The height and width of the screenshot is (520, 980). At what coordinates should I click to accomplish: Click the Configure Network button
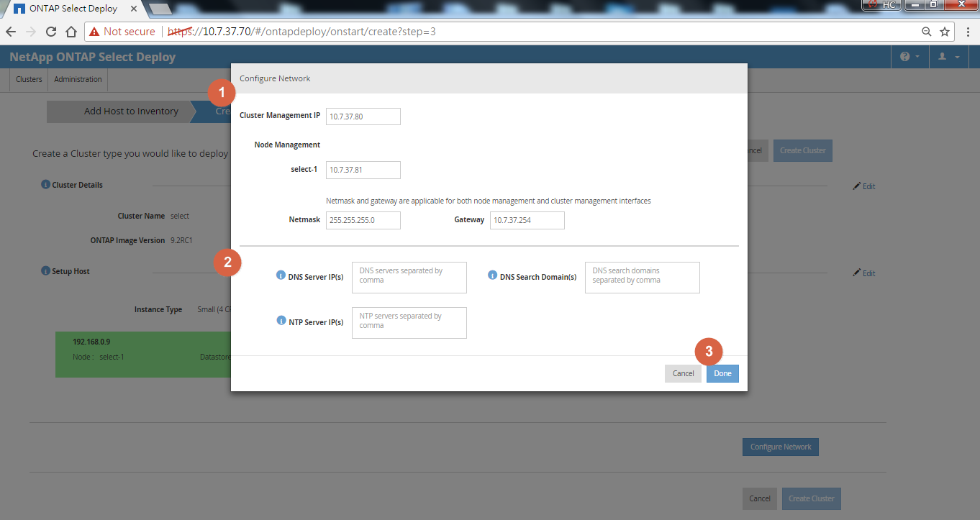781,447
